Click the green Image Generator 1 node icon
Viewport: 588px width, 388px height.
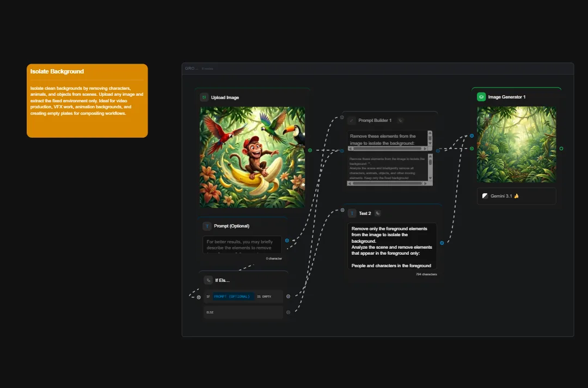click(481, 97)
